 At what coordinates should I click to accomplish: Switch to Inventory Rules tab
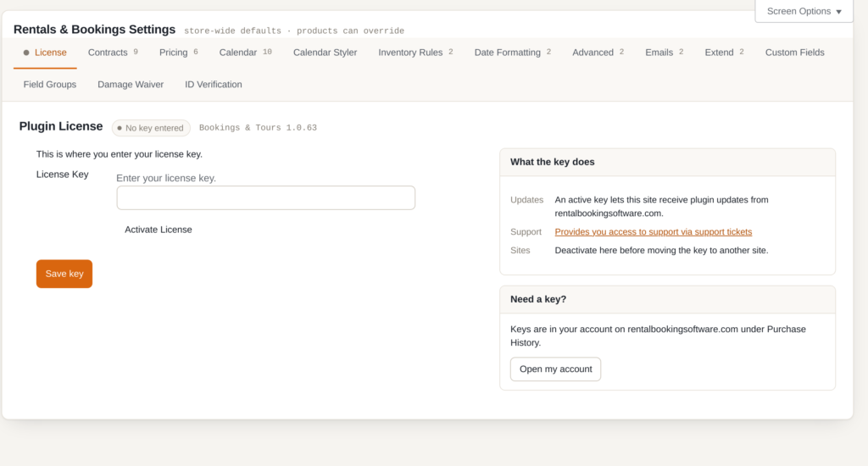(415, 53)
